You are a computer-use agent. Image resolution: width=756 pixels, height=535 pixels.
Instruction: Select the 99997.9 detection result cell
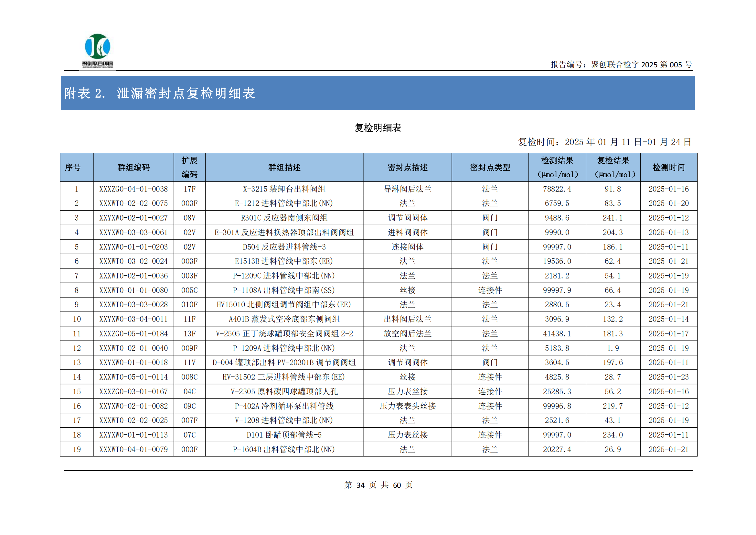pos(557,290)
